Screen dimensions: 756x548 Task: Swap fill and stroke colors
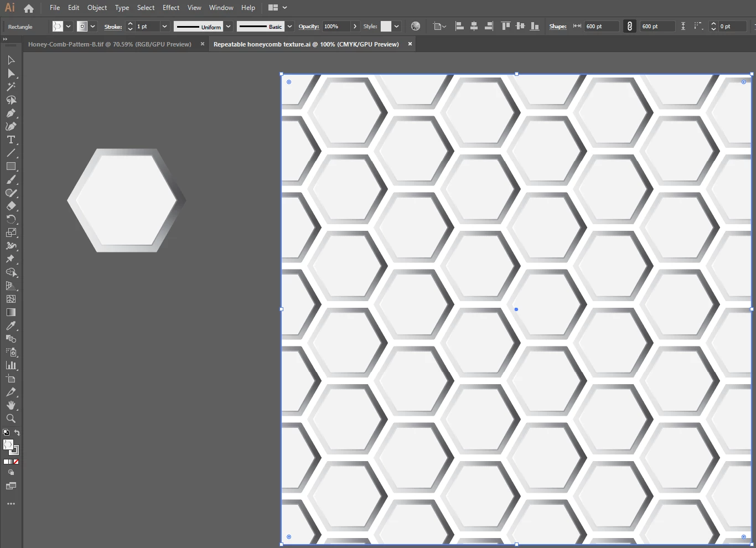17,432
